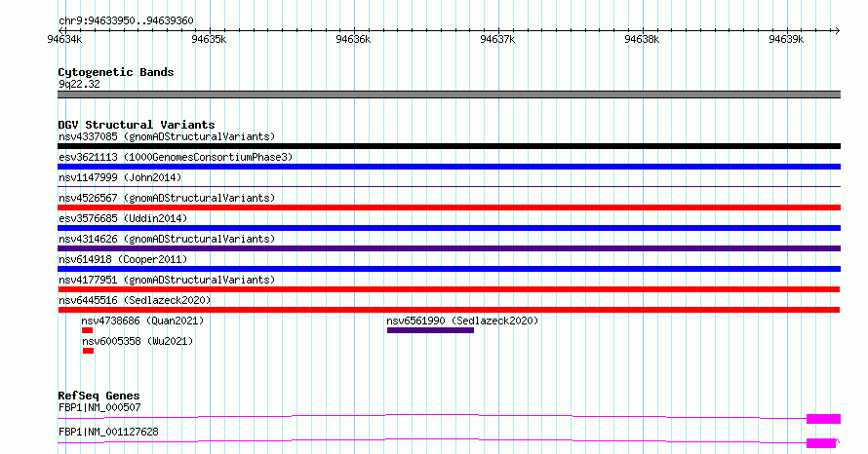Click the FBP1|NM_000507 gene label

(99, 407)
